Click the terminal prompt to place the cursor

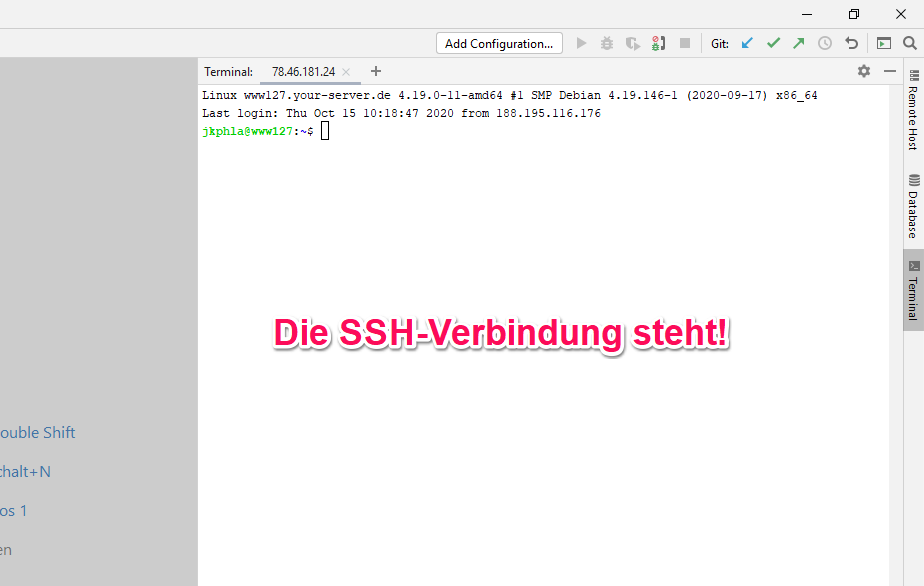click(x=323, y=131)
